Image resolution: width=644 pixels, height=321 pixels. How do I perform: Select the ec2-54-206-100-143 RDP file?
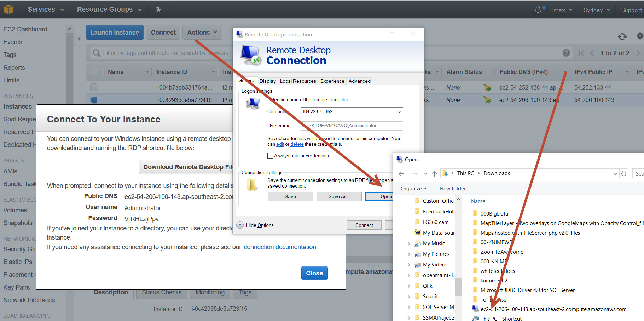[x=553, y=309]
